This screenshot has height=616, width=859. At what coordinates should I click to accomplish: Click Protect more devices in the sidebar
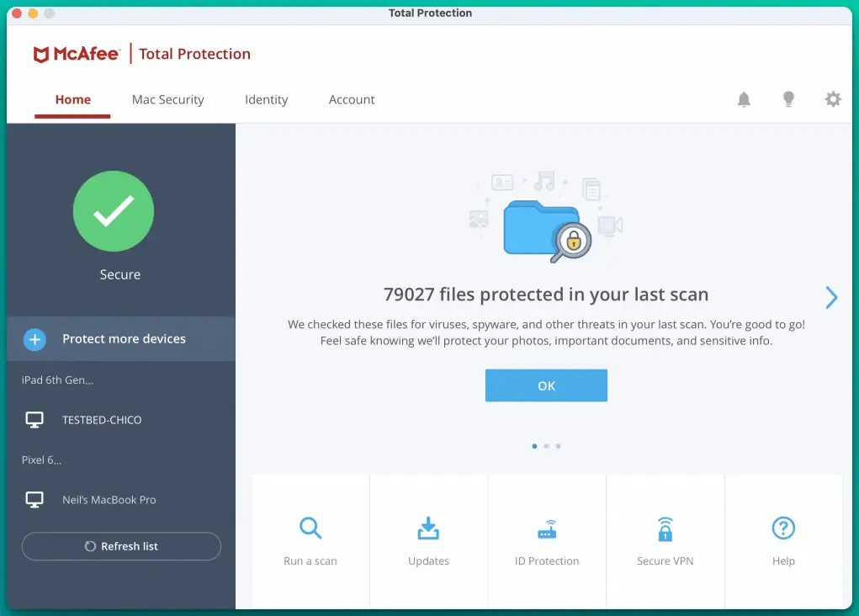pos(123,338)
